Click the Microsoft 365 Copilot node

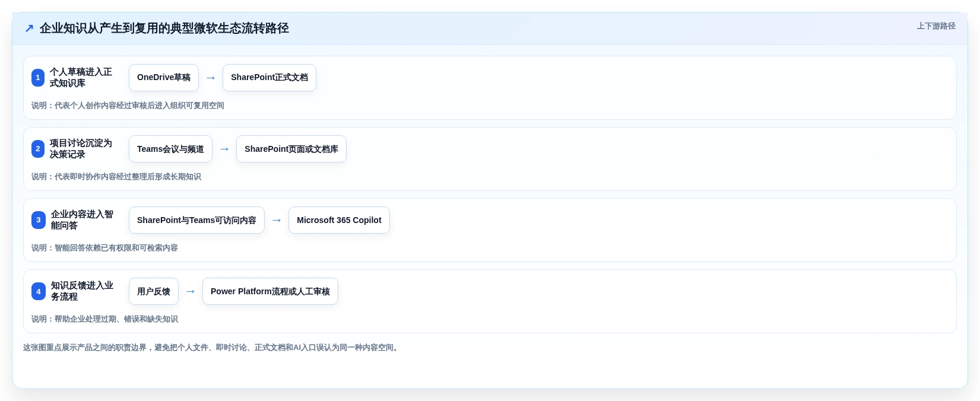click(339, 220)
